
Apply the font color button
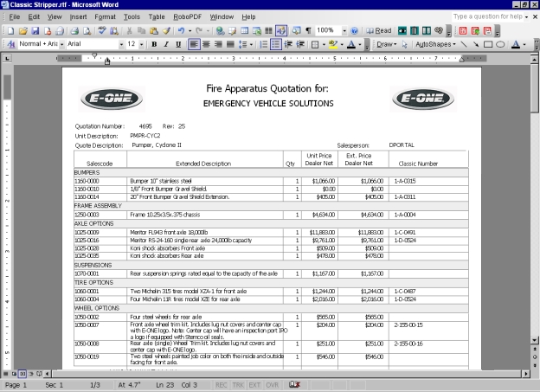(x=351, y=44)
